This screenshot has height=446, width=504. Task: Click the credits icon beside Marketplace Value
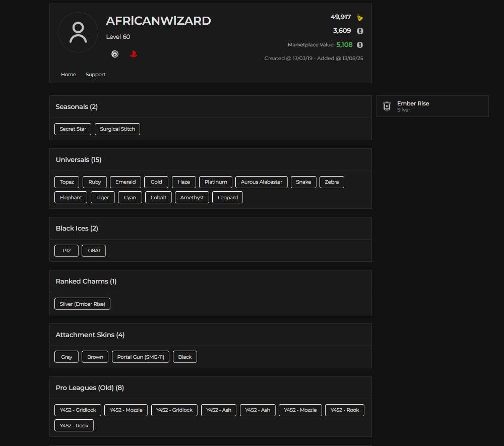360,45
